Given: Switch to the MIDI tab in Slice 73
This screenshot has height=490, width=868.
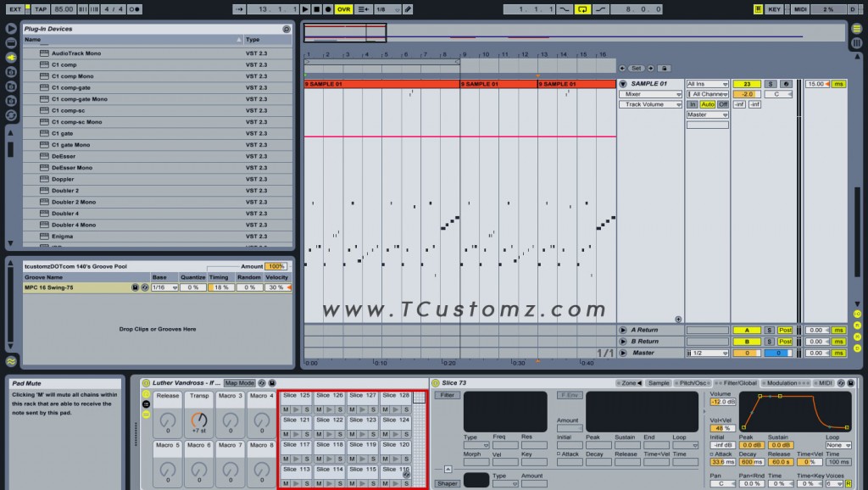Looking at the screenshot, I should click(x=825, y=383).
